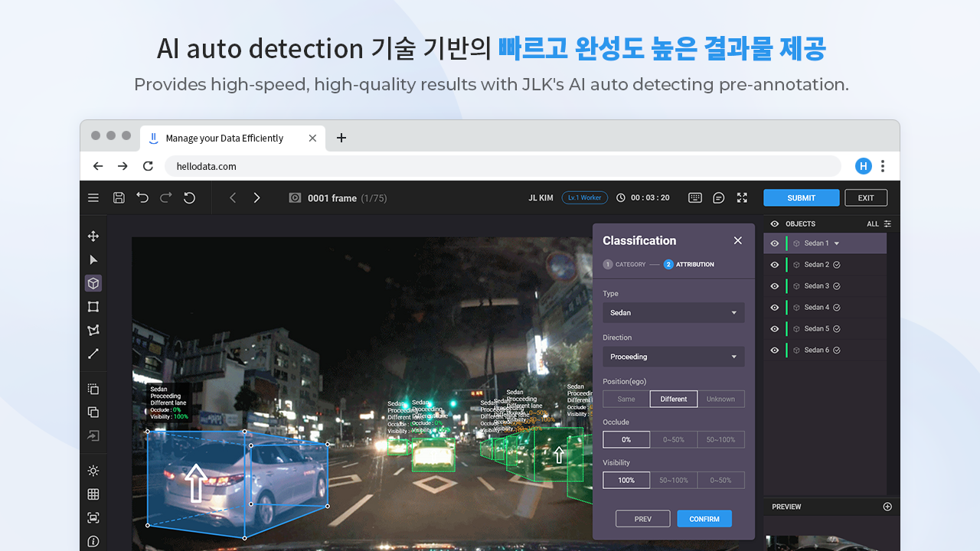Click the H profile avatar
The width and height of the screenshot is (980, 551).
click(x=864, y=166)
